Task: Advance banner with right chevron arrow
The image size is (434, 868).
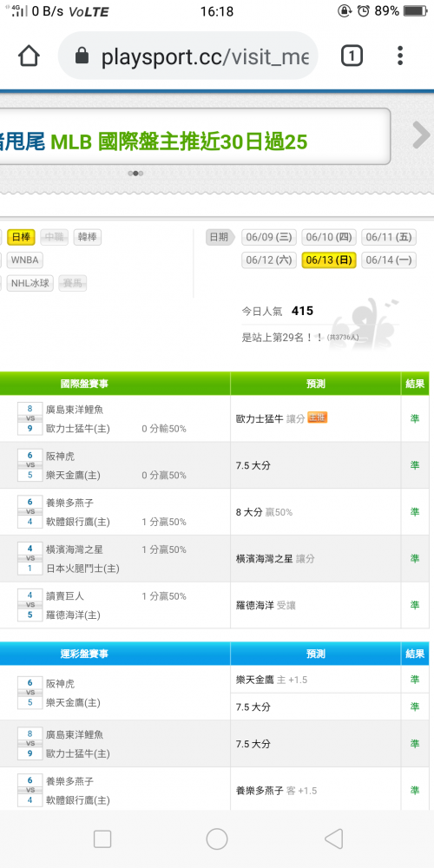Action: [421, 135]
